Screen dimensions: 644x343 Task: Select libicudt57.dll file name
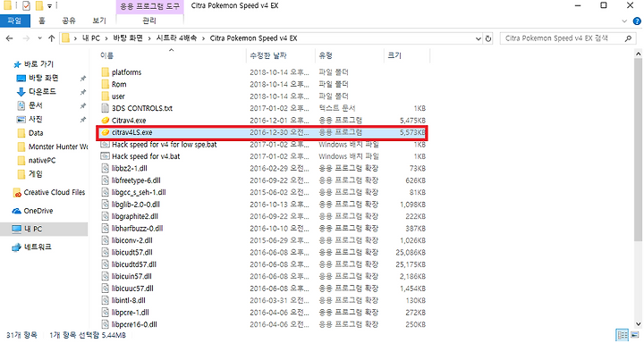point(131,252)
